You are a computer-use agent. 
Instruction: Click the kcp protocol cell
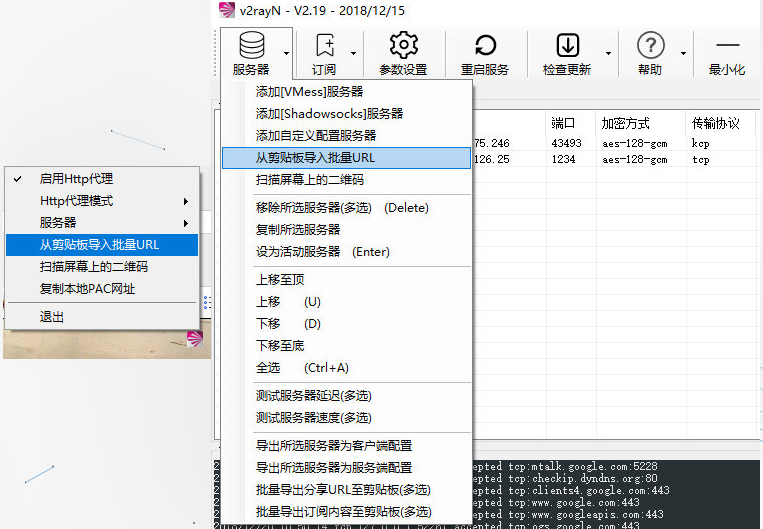701,144
